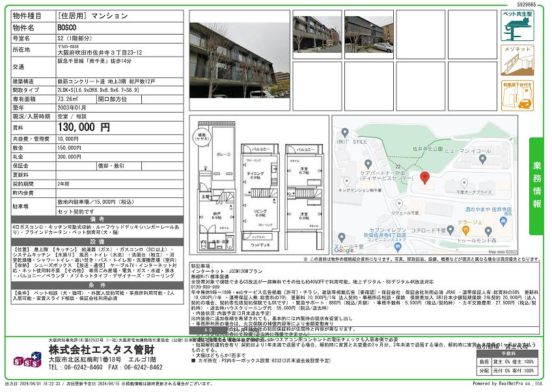This screenshot has height=392, width=552.
Task: Click the 間取タイプ 2LDK+S value
Action: tap(98, 90)
